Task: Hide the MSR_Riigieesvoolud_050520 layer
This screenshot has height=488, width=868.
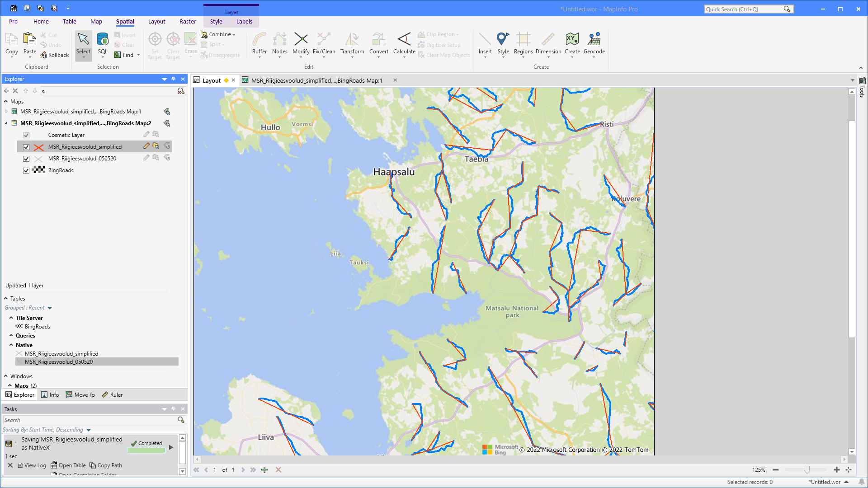Action: 26,159
